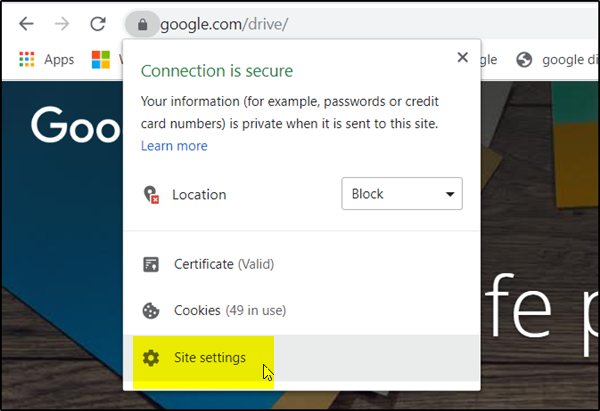600x411 pixels.
Task: Click the Site settings gear icon
Action: (151, 358)
